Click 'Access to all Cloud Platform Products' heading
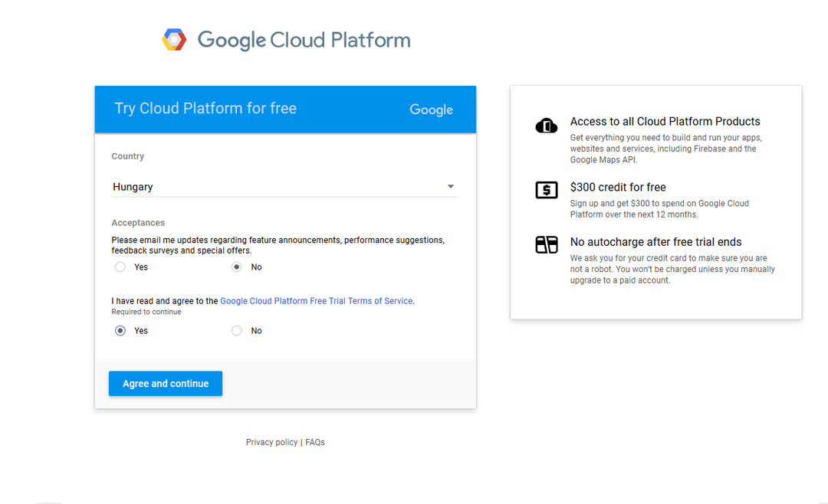 pyautogui.click(x=665, y=121)
